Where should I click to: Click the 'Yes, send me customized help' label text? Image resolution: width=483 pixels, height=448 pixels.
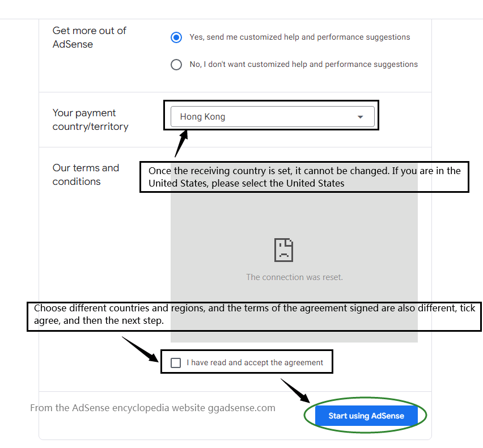[300, 37]
